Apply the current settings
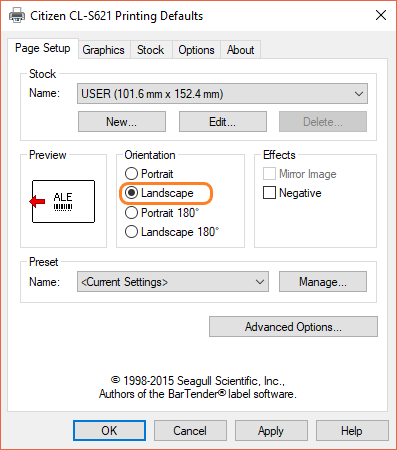This screenshot has width=397, height=450. 271,431
